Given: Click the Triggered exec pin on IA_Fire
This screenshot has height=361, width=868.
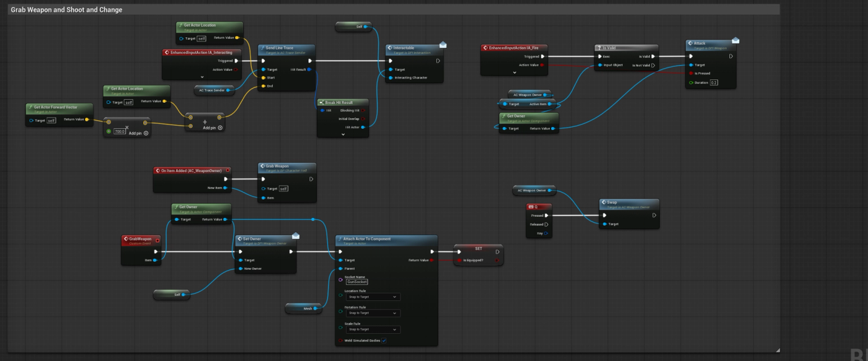Looking at the screenshot, I should pos(542,56).
